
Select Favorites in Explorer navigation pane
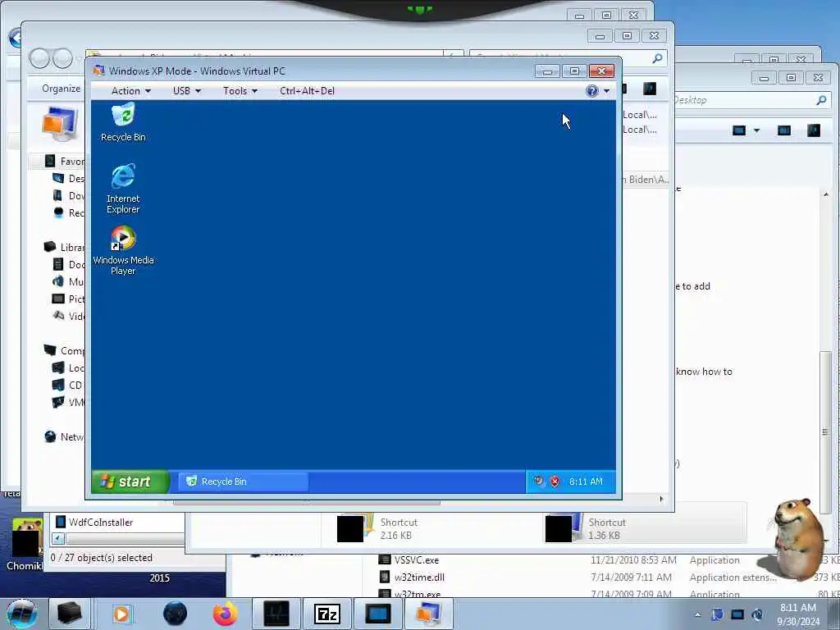(64, 162)
